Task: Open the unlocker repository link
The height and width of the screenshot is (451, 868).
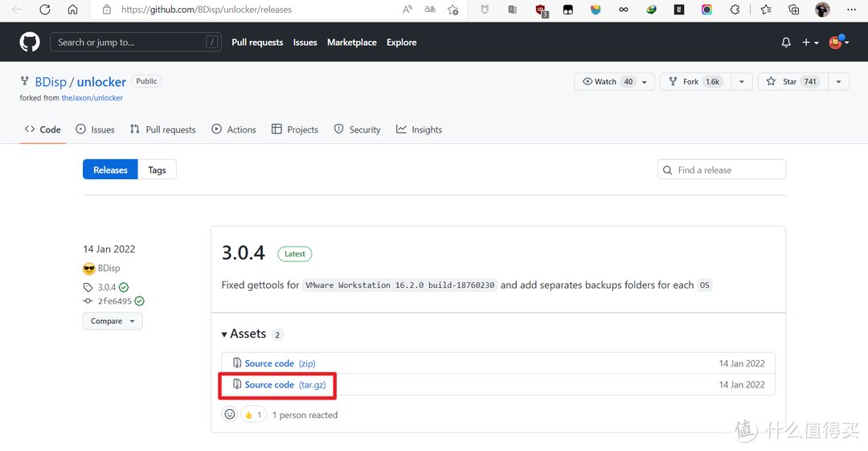Action: 101,82
